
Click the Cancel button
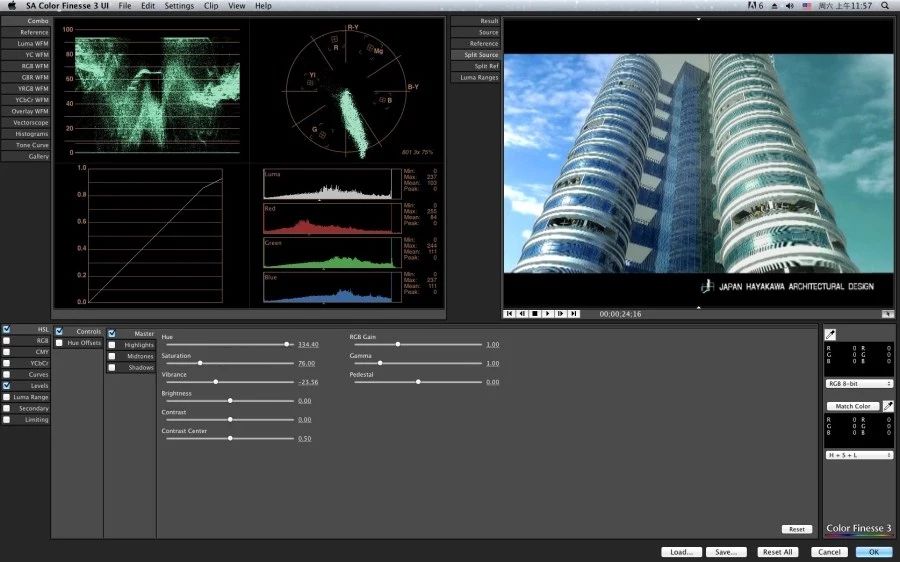click(829, 552)
